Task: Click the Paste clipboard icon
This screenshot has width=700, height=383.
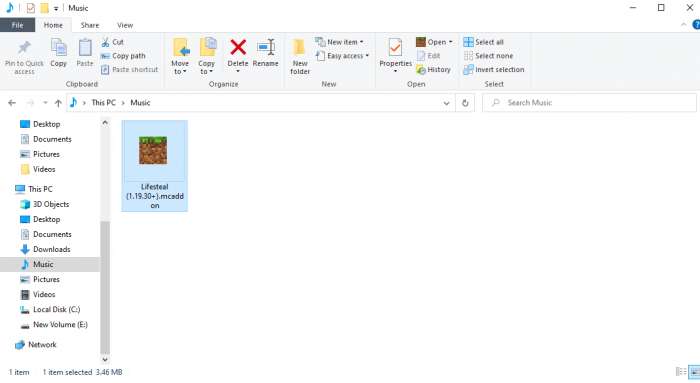Action: pos(85,48)
